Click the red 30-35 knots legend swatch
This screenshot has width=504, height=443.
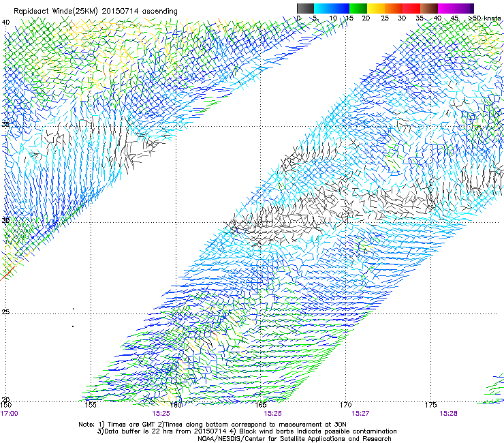coord(411,8)
